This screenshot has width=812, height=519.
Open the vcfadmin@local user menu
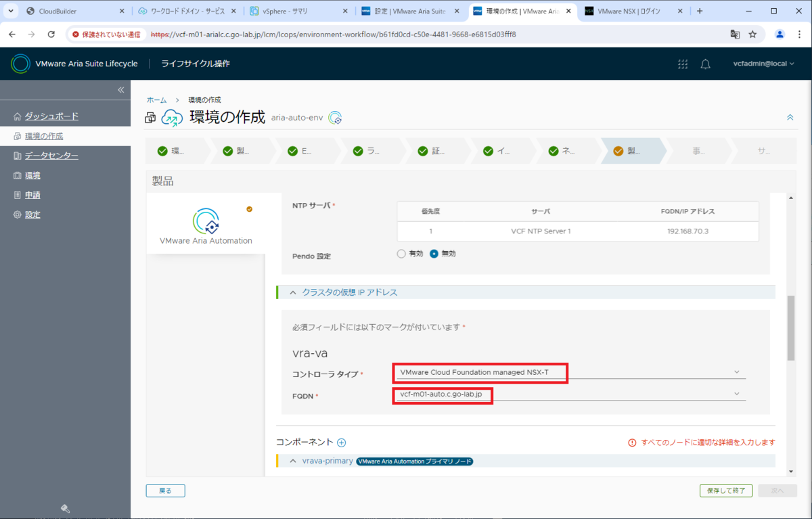pyautogui.click(x=763, y=64)
